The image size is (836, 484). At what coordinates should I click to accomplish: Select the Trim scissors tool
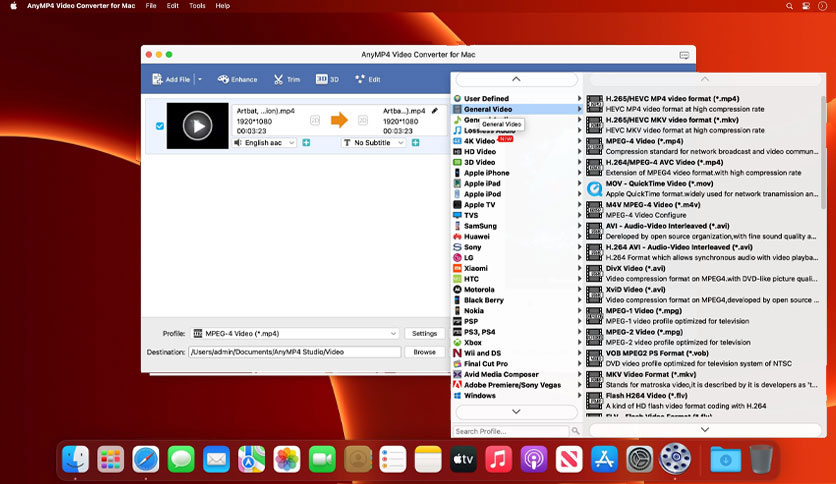[287, 79]
